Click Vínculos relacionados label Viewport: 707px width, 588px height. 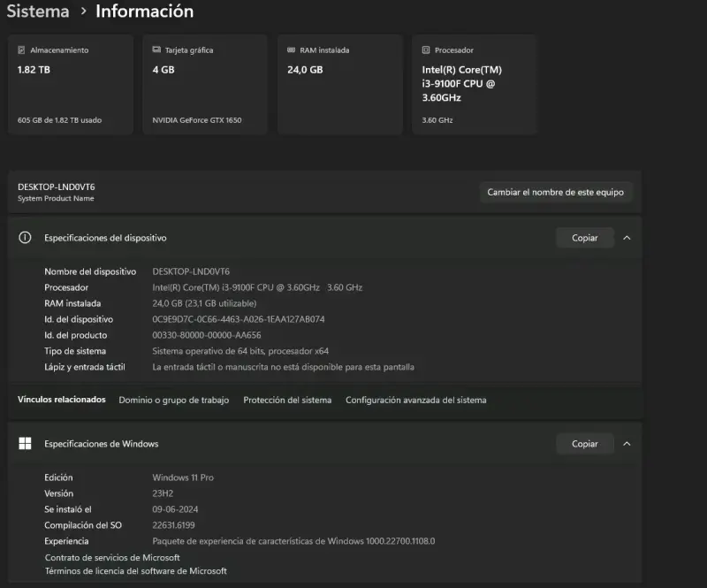coord(62,400)
